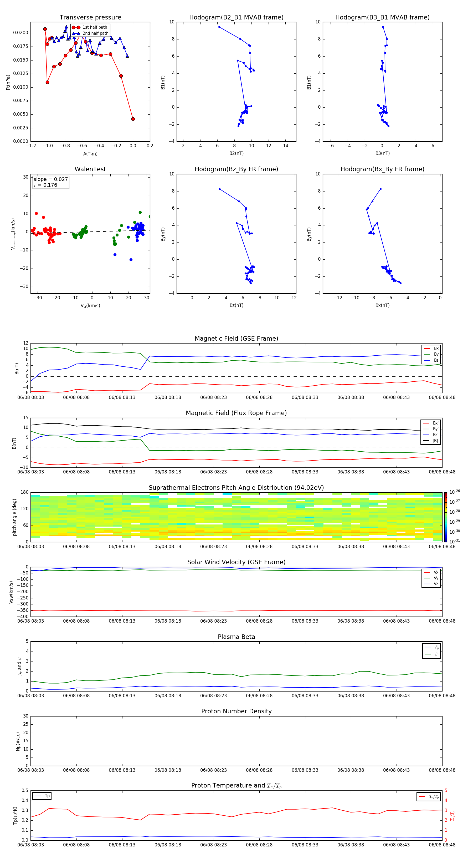Image resolution: width=473 pixels, height=868 pixels.
Task: Click the "0.0200" tick in Transverse pressure
Action: 21,33
